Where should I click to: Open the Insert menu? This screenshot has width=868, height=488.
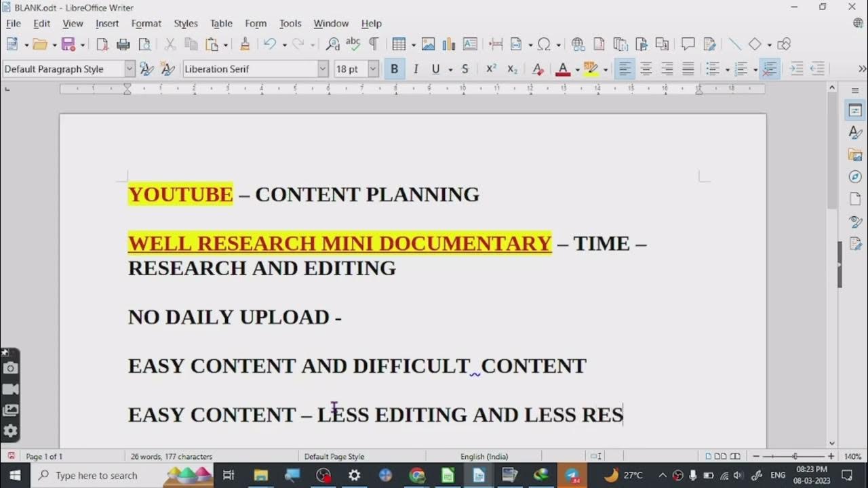[x=107, y=23]
